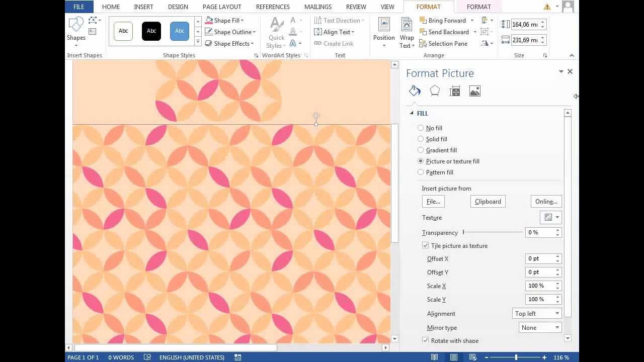
Task: Choose the Pattern fill option
Action: [x=421, y=172]
